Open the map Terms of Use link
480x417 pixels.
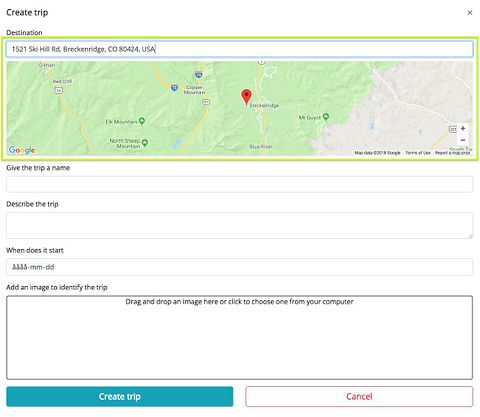[x=418, y=153]
